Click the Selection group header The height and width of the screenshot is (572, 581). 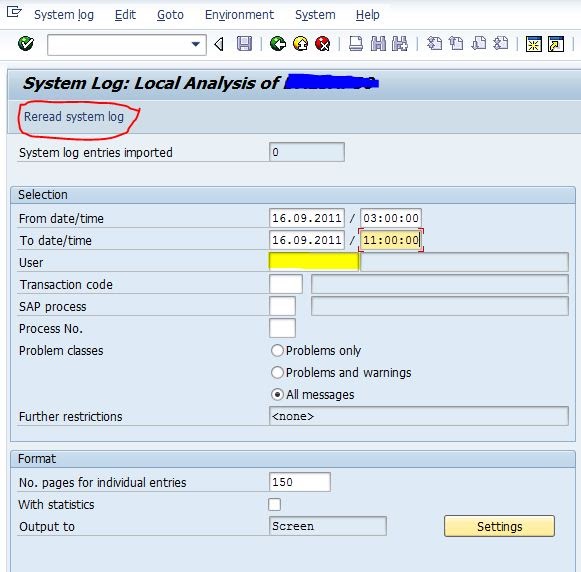[293, 195]
